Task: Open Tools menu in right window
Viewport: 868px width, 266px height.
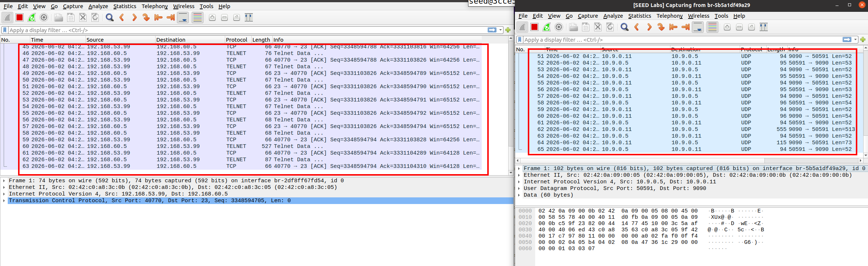Action: pos(721,16)
